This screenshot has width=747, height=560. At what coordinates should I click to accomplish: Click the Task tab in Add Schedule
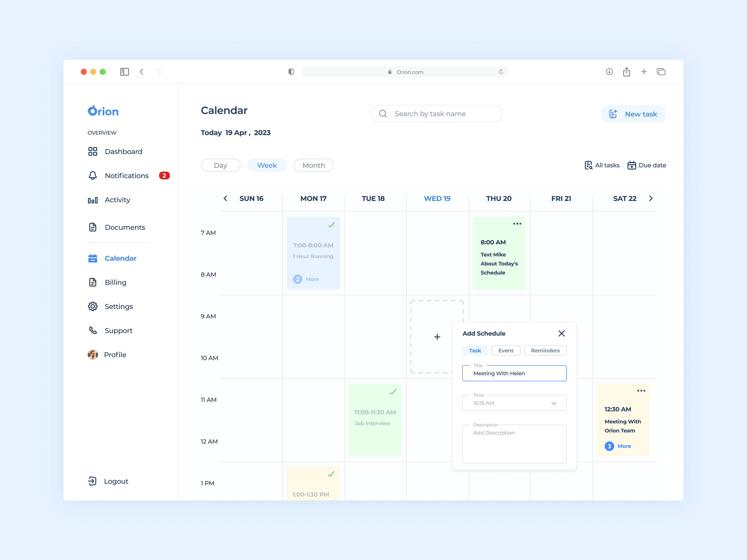[475, 351]
